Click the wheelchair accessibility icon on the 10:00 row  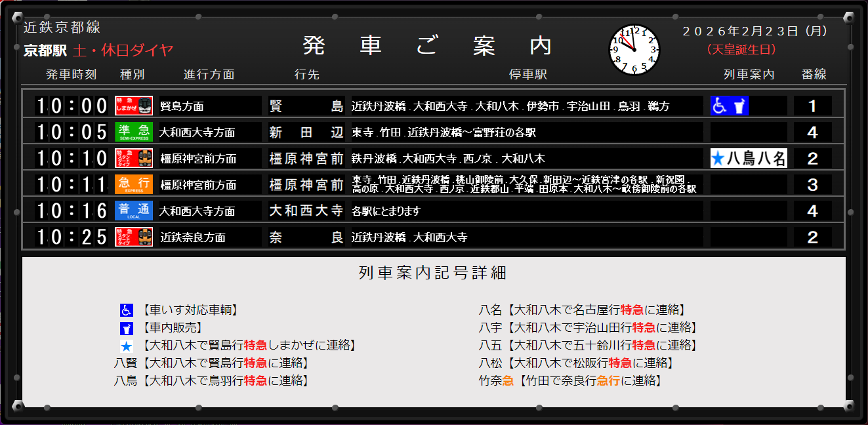[x=718, y=106]
